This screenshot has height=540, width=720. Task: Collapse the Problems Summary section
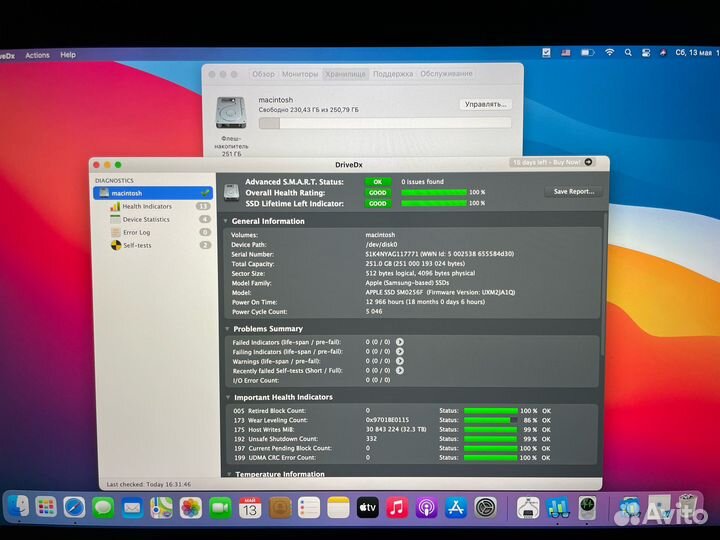pyautogui.click(x=227, y=329)
